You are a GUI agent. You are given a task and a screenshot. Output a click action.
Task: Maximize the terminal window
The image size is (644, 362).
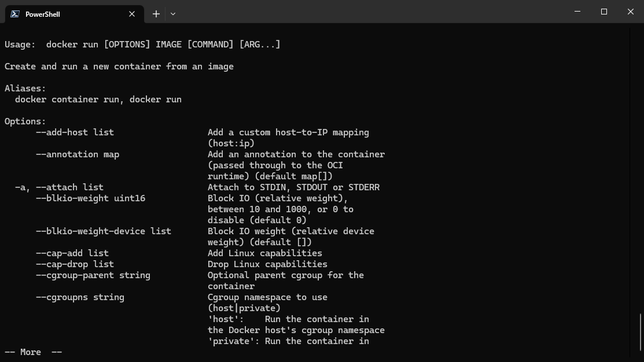tap(603, 12)
